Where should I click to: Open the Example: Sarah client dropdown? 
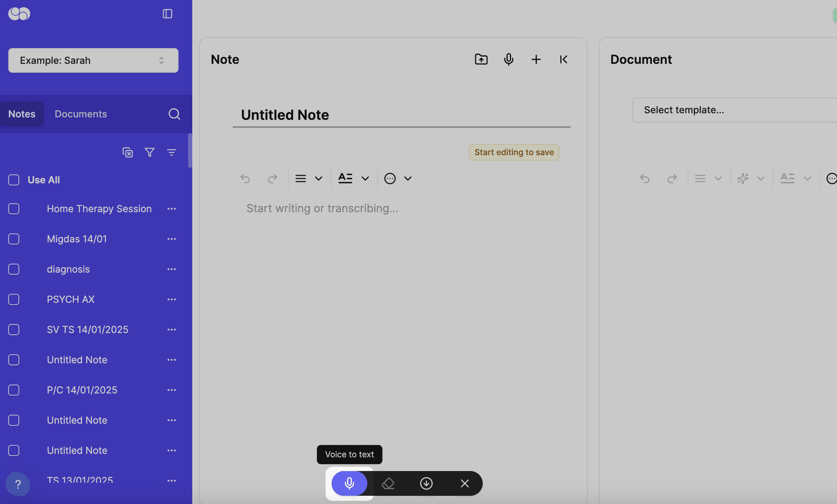(x=93, y=60)
